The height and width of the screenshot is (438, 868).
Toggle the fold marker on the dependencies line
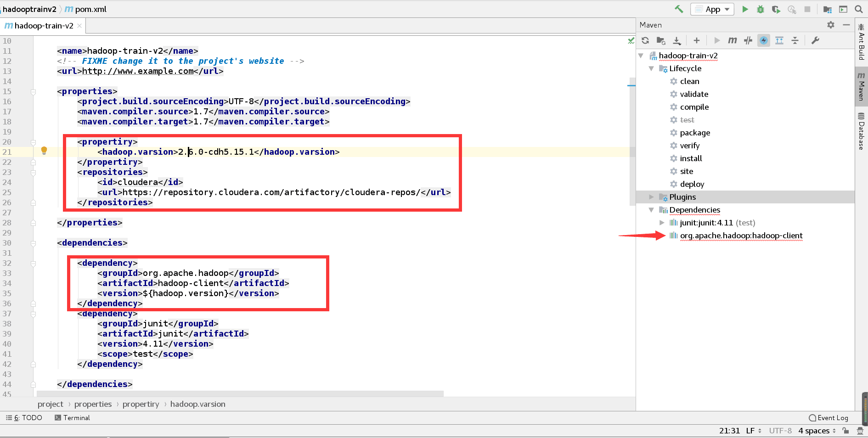click(34, 243)
